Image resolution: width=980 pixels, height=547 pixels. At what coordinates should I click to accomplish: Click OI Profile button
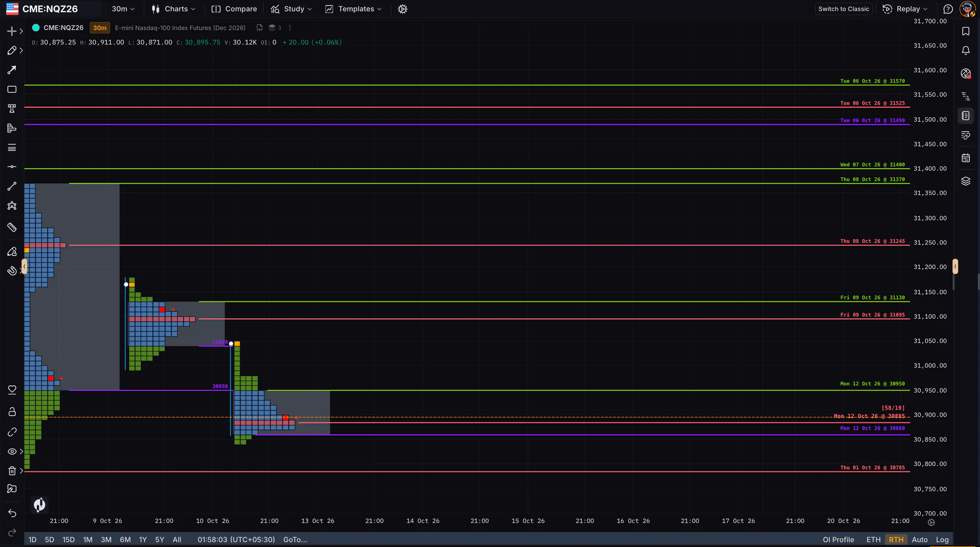tap(838, 540)
